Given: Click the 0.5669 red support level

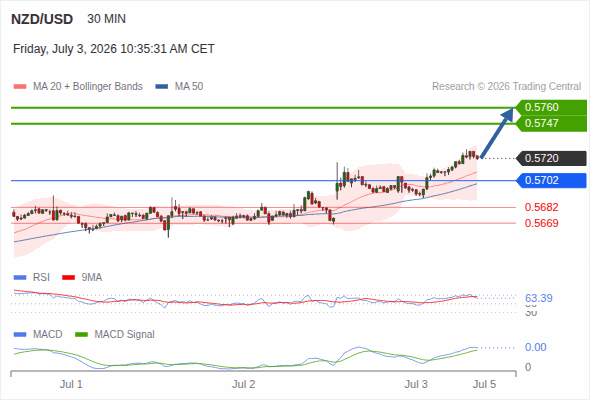Looking at the screenshot, I should click(x=541, y=223).
